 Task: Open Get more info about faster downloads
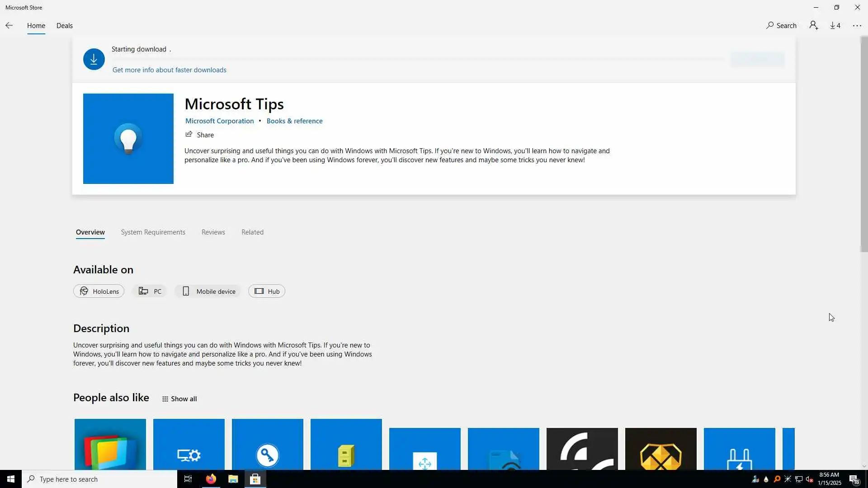point(169,70)
